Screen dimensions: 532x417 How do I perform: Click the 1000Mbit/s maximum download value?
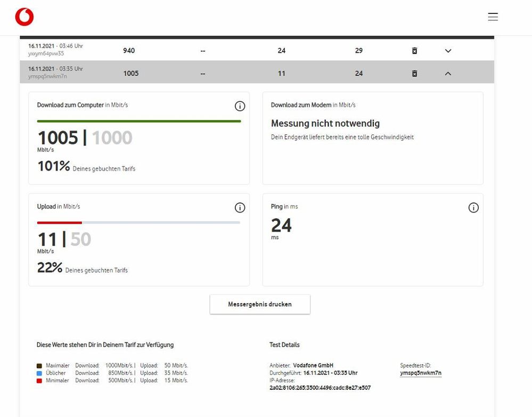pos(119,365)
